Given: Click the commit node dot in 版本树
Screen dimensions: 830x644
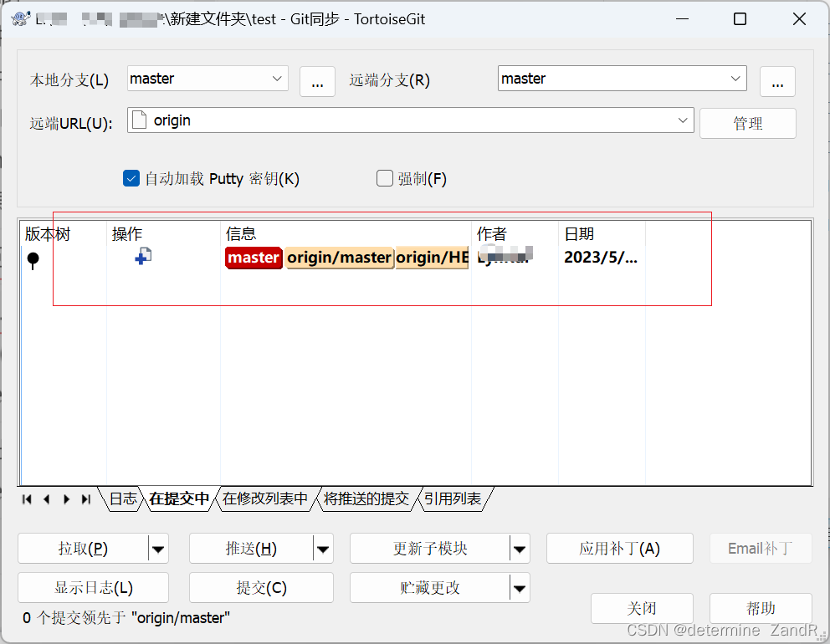Looking at the screenshot, I should click(33, 260).
